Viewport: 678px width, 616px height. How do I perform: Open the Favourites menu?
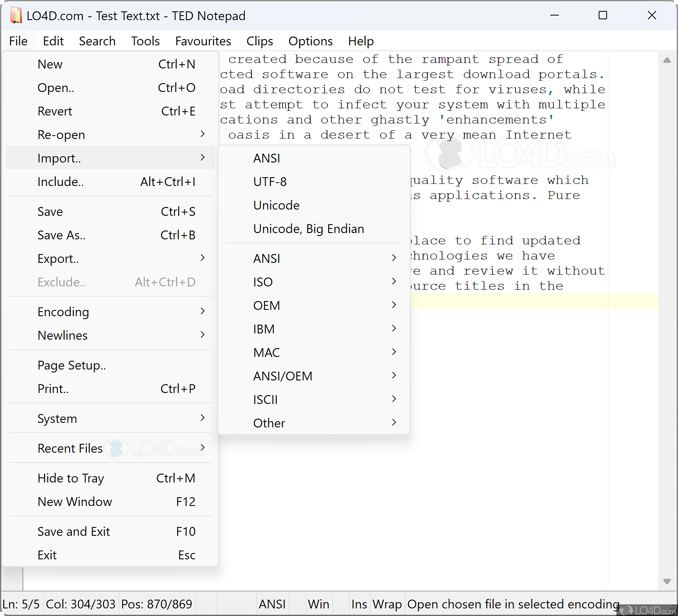click(203, 41)
